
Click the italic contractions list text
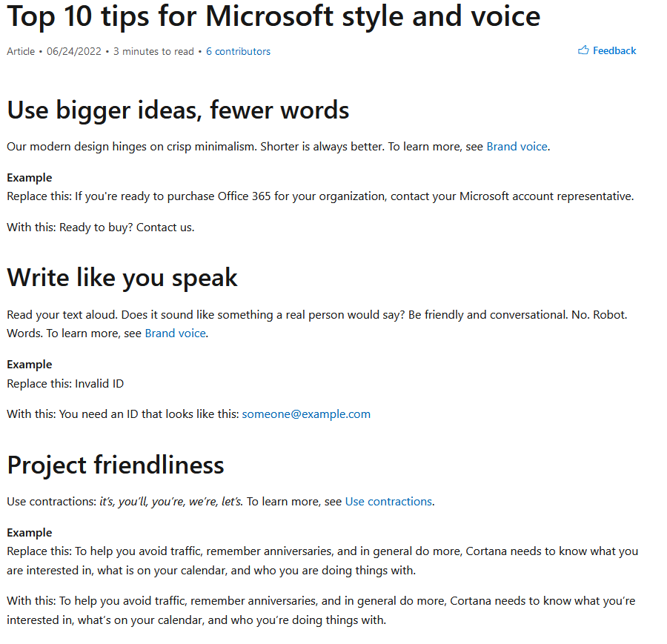pyautogui.click(x=171, y=502)
